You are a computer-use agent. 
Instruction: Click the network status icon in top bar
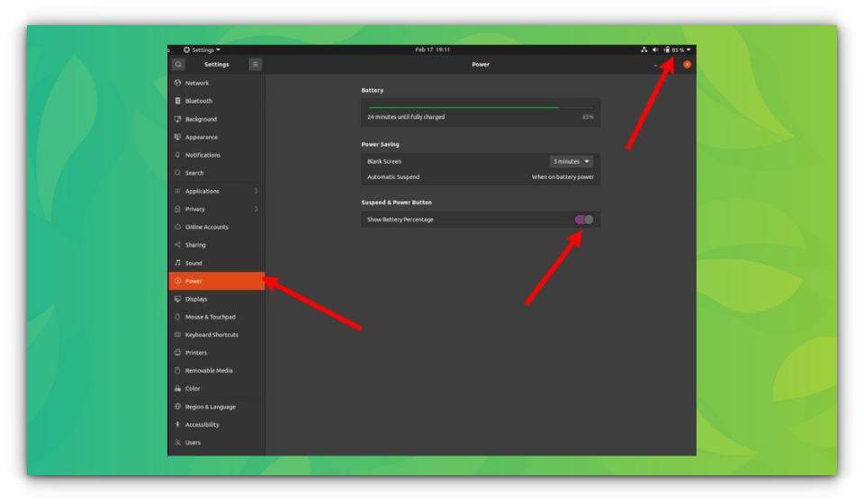coord(643,49)
